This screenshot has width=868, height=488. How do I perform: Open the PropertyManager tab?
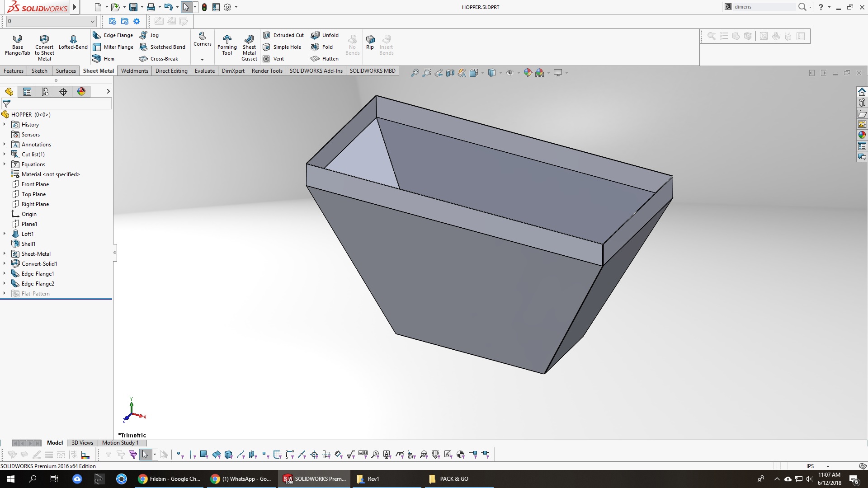(27, 92)
